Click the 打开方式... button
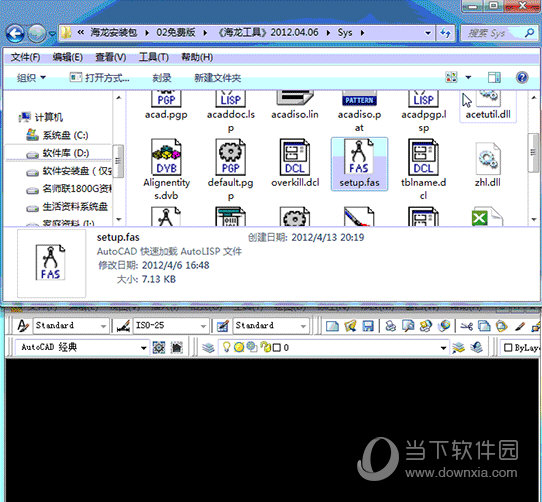This screenshot has height=502, width=542. tap(99, 78)
